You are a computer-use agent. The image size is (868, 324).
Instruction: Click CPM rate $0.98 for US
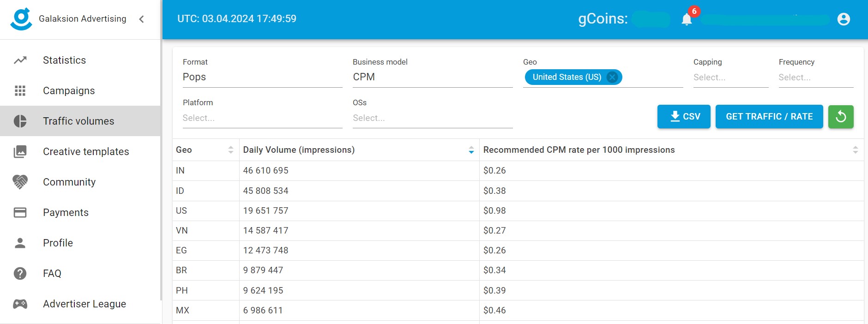coord(494,210)
